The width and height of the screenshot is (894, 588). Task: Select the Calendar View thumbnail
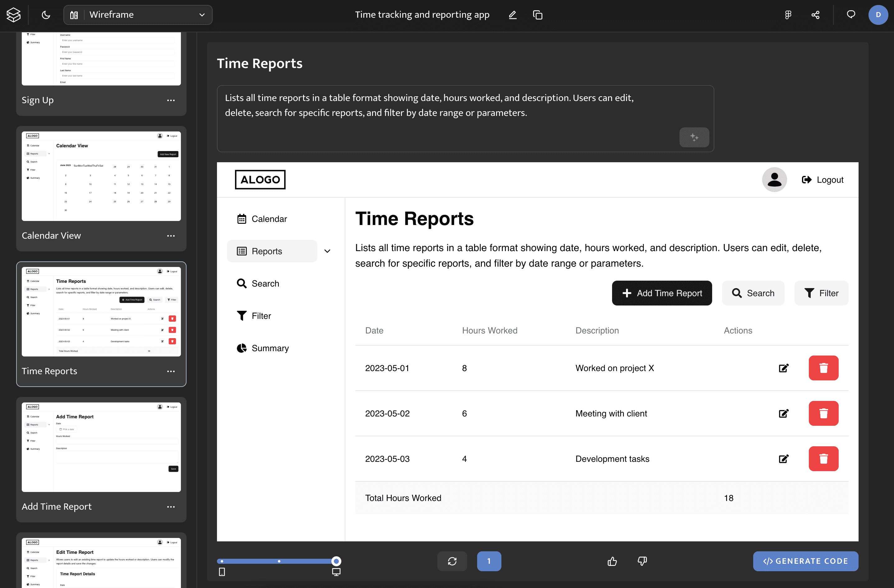click(x=101, y=176)
